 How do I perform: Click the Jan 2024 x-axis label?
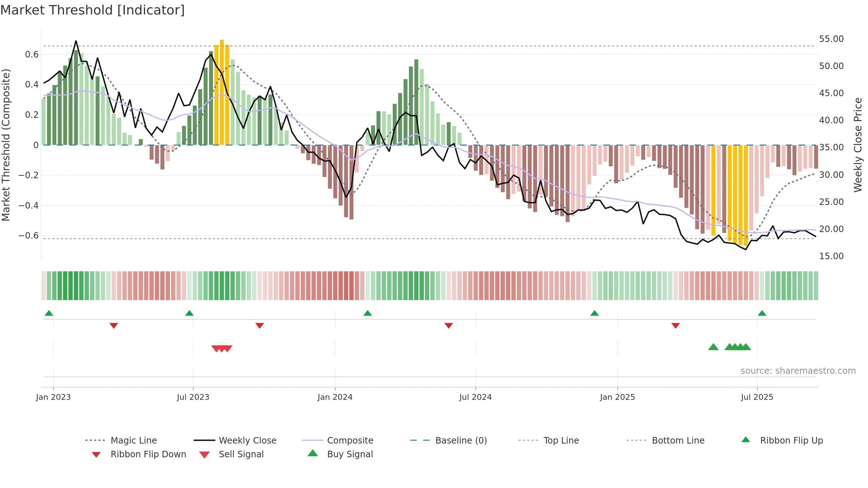pyautogui.click(x=335, y=397)
